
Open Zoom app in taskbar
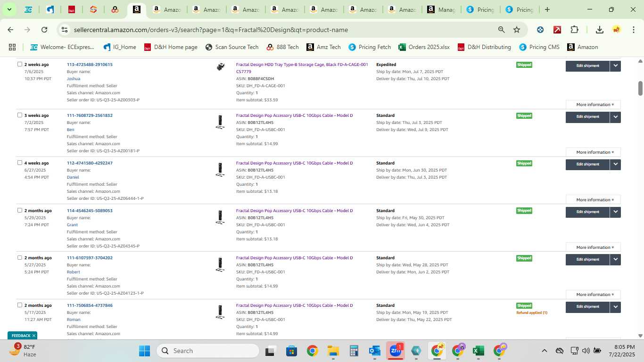[x=395, y=351]
